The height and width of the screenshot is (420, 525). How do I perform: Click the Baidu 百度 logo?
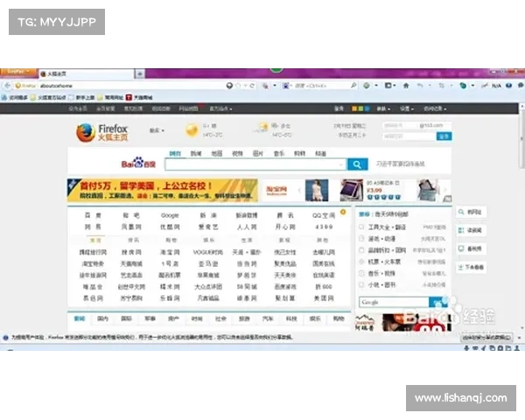click(138, 163)
